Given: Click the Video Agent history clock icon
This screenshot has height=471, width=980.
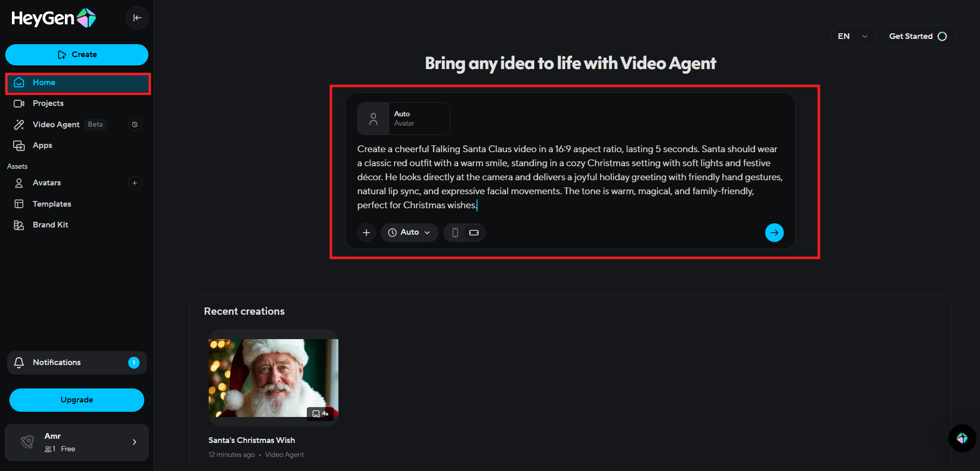Looking at the screenshot, I should point(135,124).
